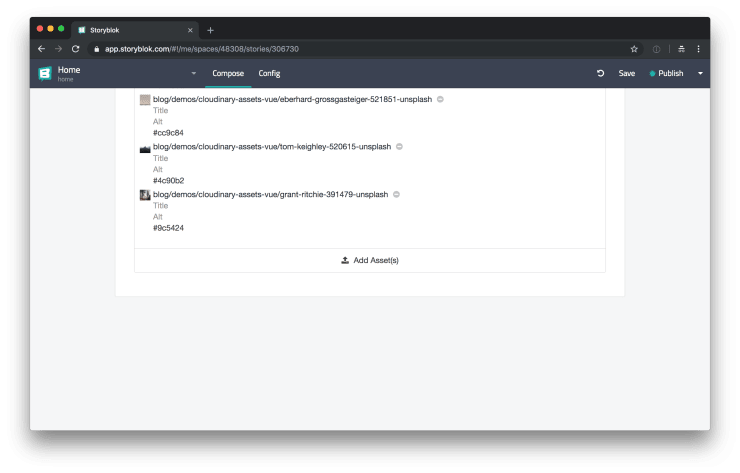Go forward in browser history
This screenshot has width=740, height=473.
coord(58,49)
